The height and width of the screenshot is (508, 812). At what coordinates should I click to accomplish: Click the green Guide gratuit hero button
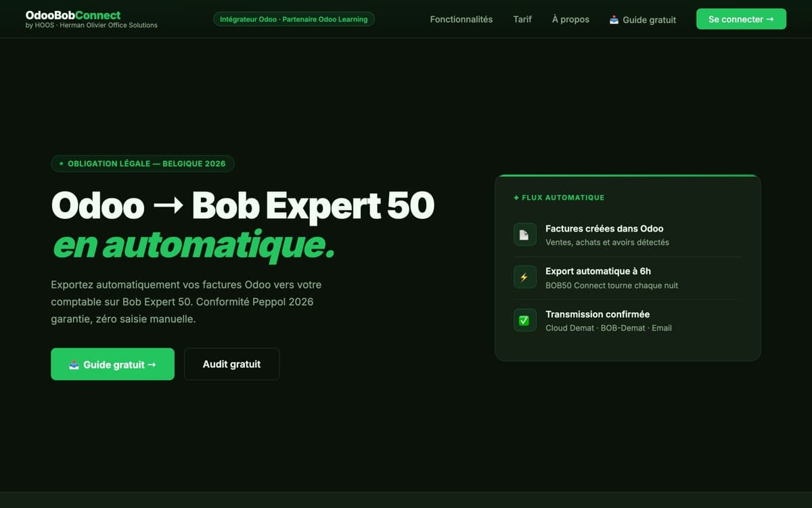[x=112, y=364]
